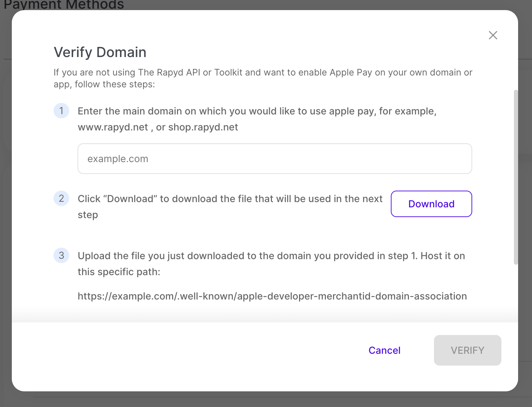
Task: Click the apple-developer-merchantid-domain-association URL
Action: (x=272, y=296)
